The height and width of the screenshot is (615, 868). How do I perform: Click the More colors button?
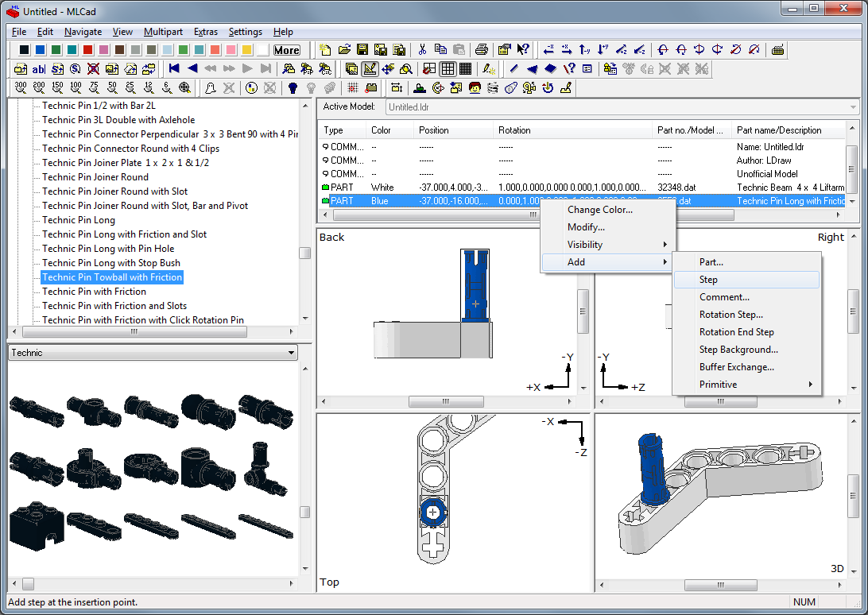(287, 50)
